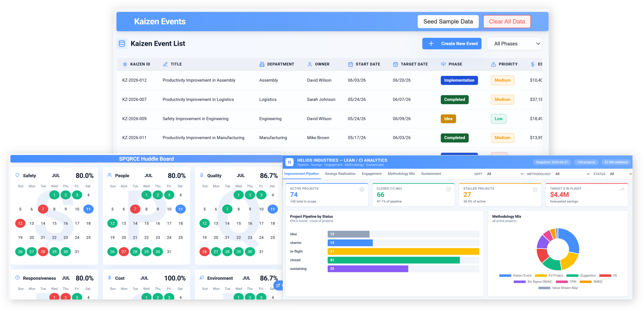Click the blue charter bar showing 14
This screenshot has width=644, height=311.
pos(350,243)
